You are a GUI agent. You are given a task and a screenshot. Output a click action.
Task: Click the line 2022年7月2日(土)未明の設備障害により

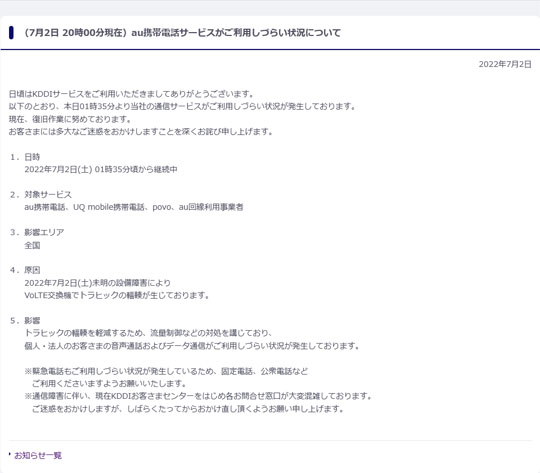[x=97, y=283]
